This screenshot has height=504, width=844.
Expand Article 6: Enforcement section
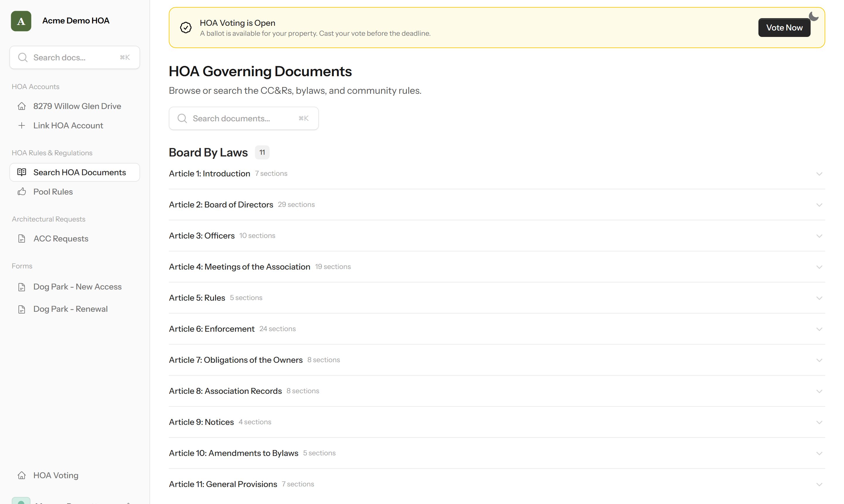pos(497,329)
